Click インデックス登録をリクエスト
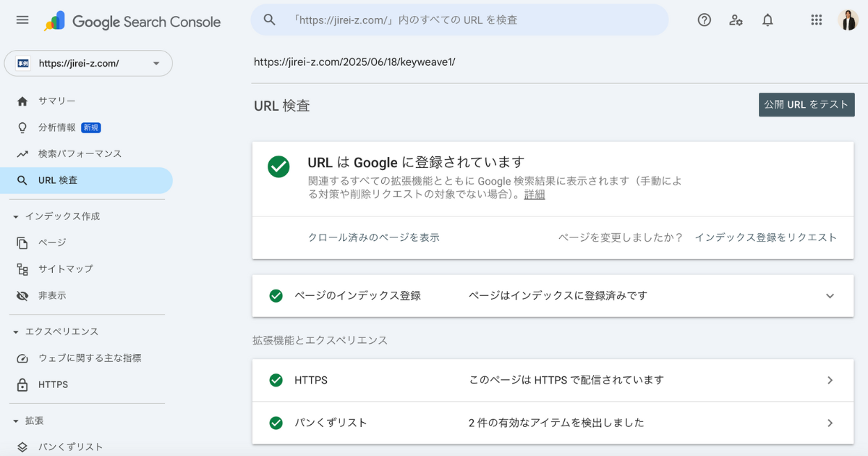The image size is (868, 456). (766, 237)
